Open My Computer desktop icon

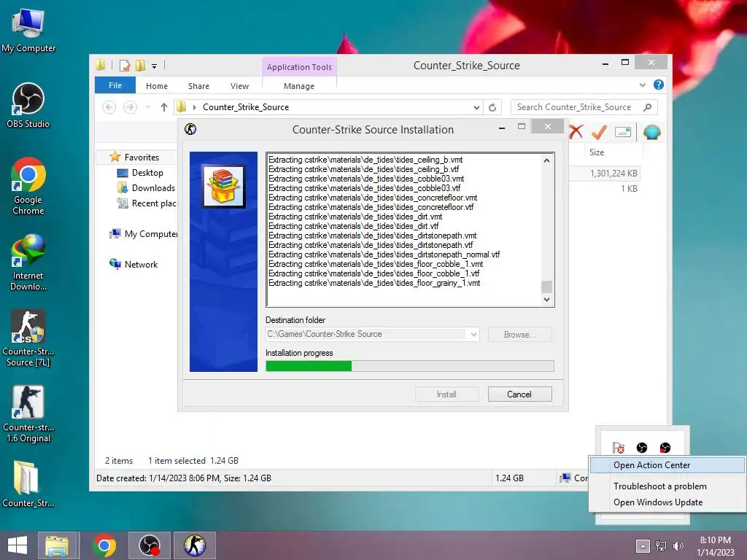28,29
